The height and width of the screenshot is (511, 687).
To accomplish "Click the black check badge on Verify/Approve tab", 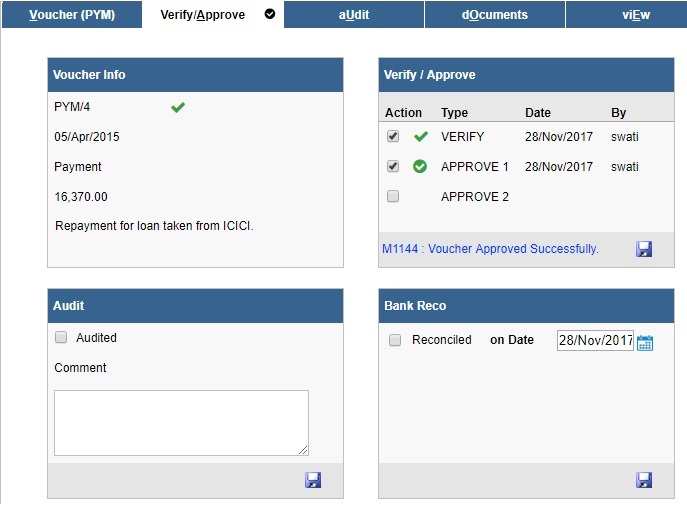I will click(x=270, y=14).
